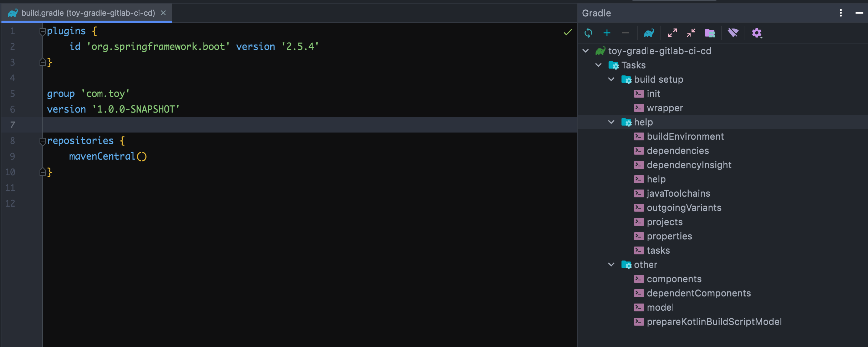This screenshot has height=347, width=868.
Task: Collapse the build setup group
Action: [x=611, y=79]
